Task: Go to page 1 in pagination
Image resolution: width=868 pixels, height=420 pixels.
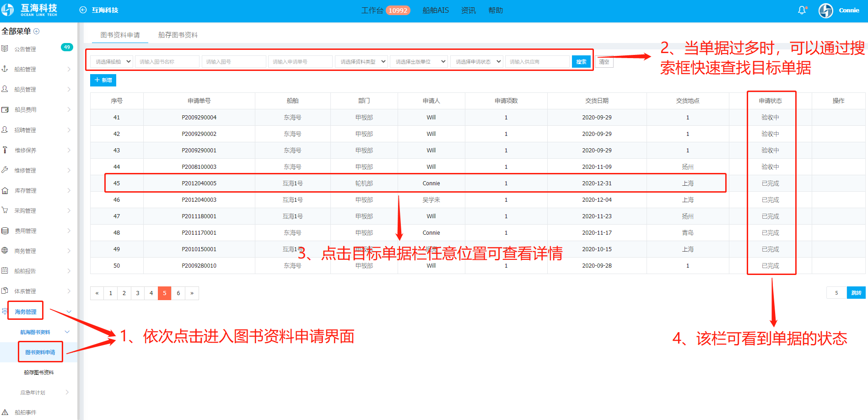Action: (x=110, y=293)
